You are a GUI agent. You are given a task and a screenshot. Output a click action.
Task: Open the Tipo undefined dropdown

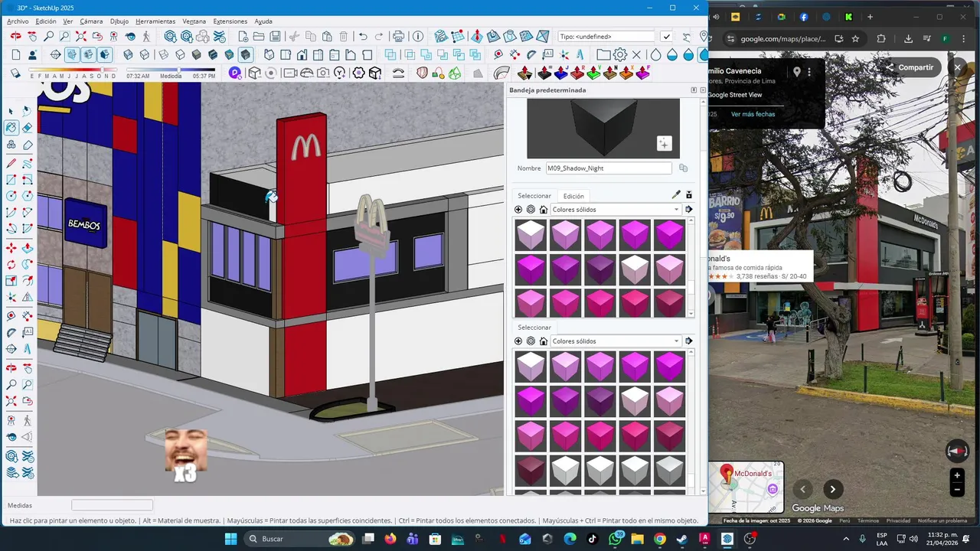coord(606,36)
